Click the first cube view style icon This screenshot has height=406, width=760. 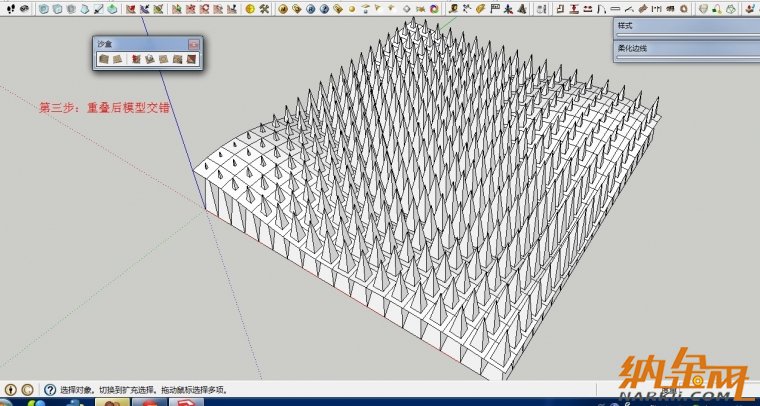43,9
